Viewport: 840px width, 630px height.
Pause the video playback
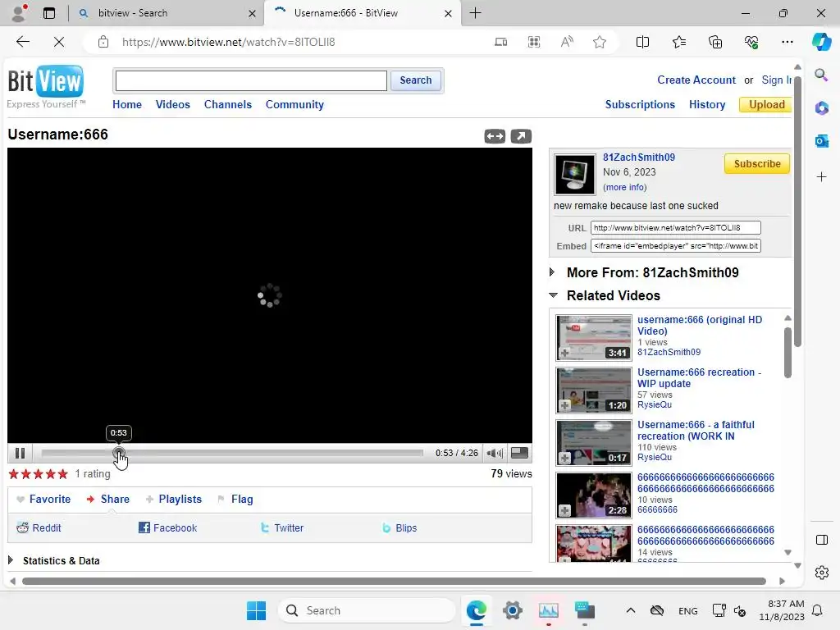[20, 453]
